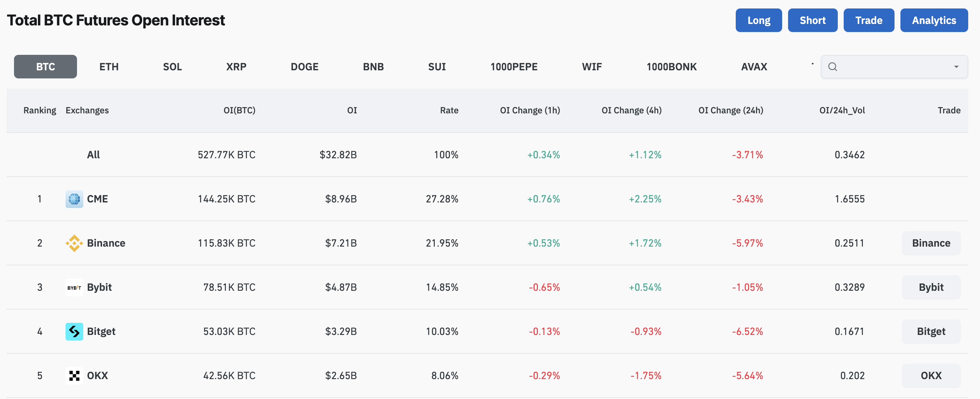Switch to the ETH tab
Image resolution: width=980 pixels, height=399 pixels.
tap(109, 67)
